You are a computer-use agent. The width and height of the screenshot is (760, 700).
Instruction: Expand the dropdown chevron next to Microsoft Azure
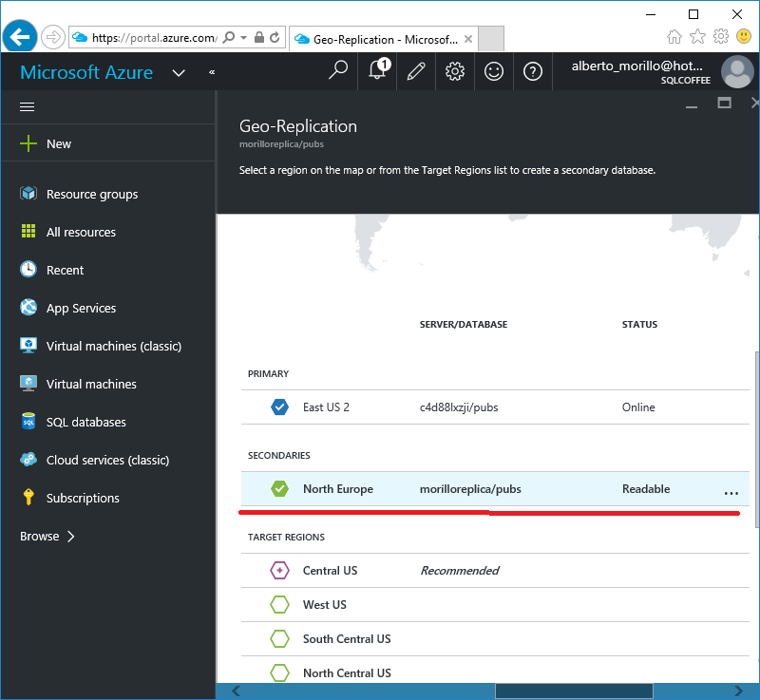pos(179,73)
